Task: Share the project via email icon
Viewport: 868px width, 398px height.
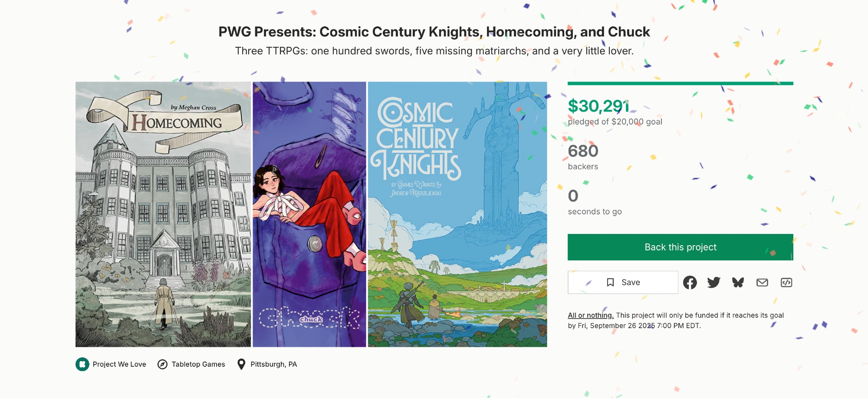Action: pos(762,283)
